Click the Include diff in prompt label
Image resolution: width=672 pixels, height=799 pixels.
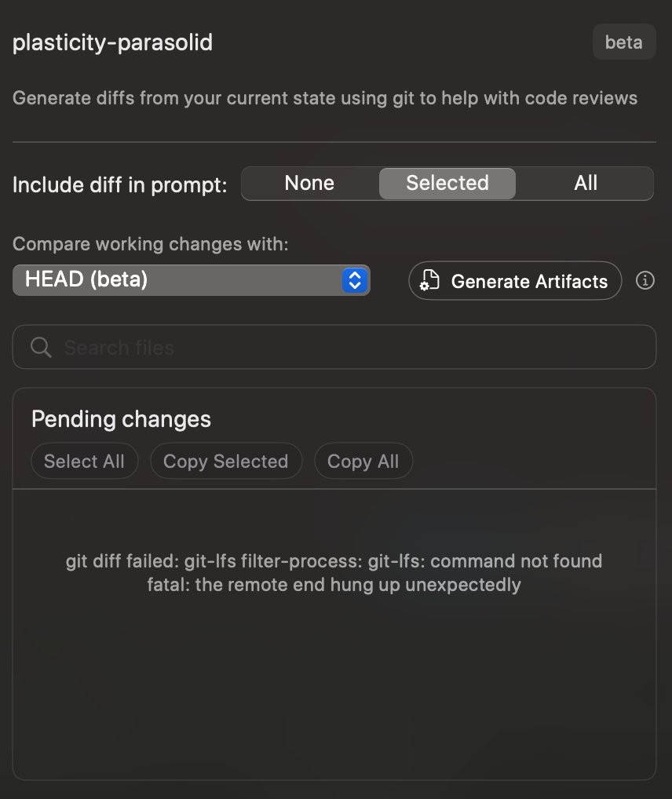[x=120, y=184]
